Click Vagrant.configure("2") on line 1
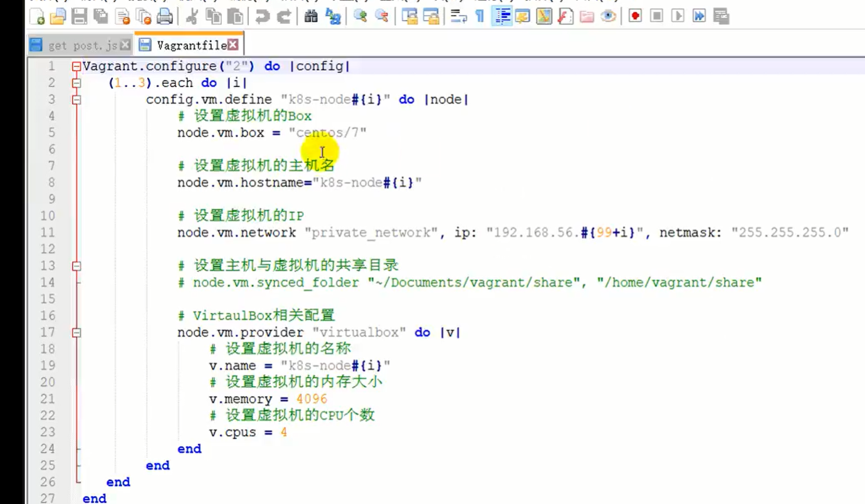This screenshot has width=865, height=504. [x=170, y=66]
